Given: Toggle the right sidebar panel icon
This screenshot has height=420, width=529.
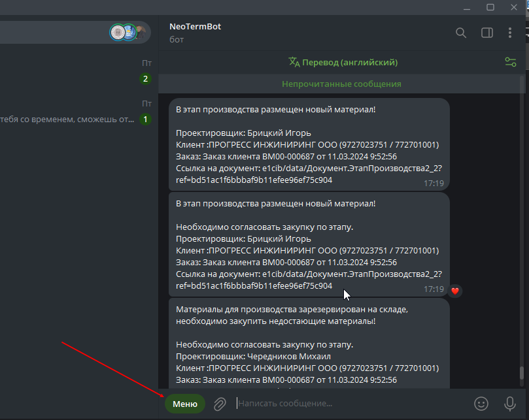Looking at the screenshot, I should 487,33.
